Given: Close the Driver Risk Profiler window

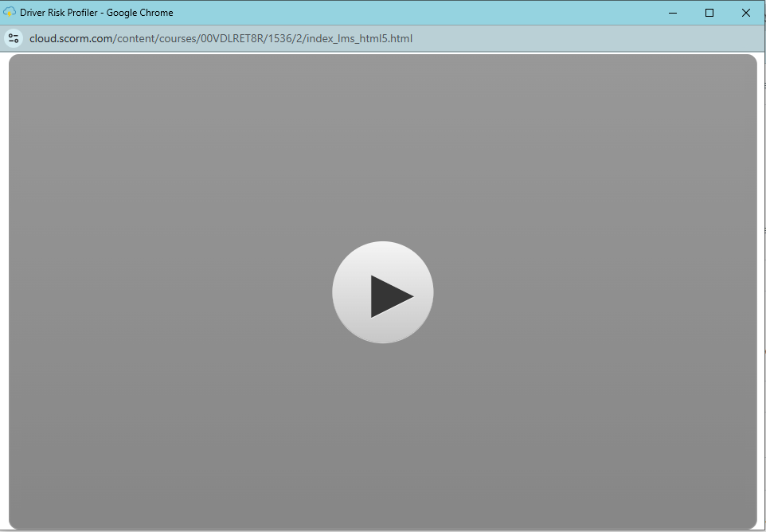Looking at the screenshot, I should coord(746,13).
